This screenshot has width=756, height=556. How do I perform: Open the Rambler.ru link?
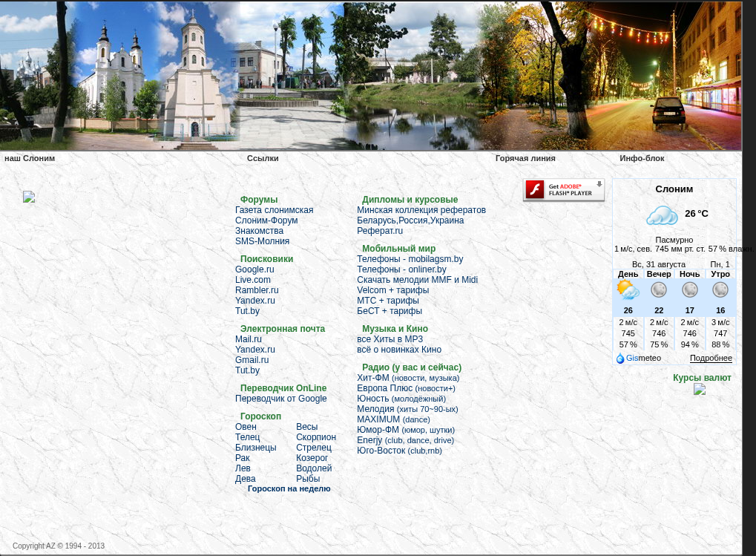tap(257, 290)
